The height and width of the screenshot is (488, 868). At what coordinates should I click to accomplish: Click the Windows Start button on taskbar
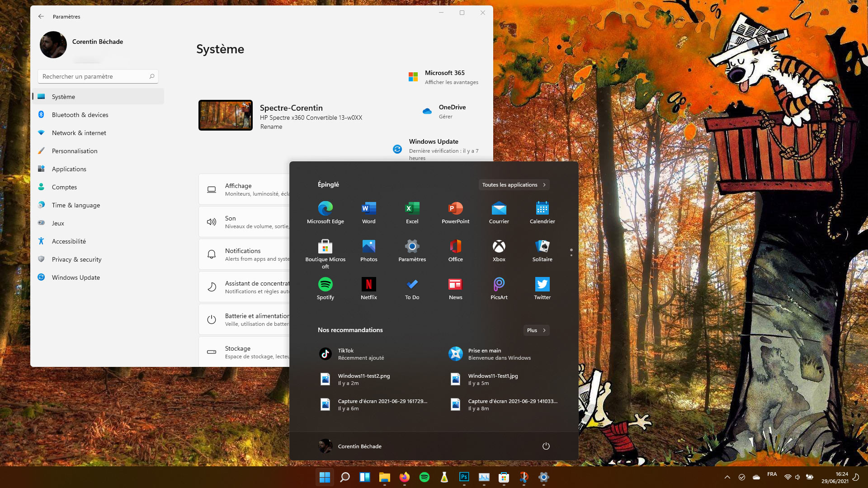click(x=325, y=477)
